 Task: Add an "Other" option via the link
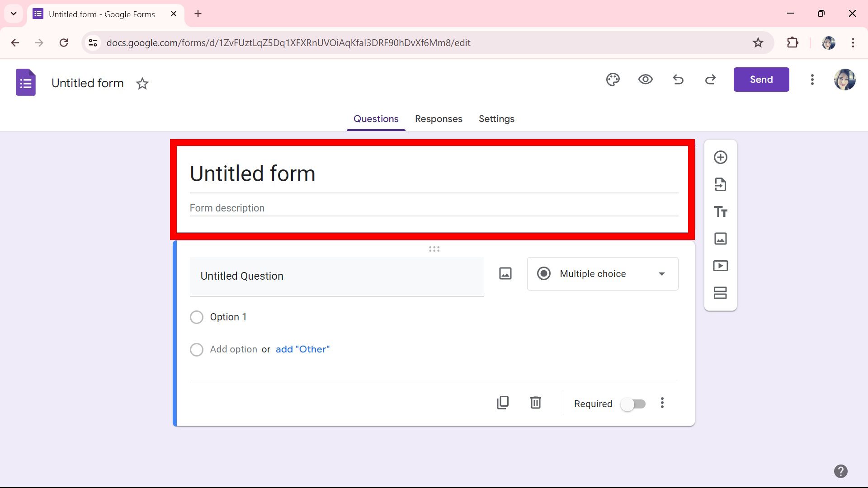click(302, 349)
